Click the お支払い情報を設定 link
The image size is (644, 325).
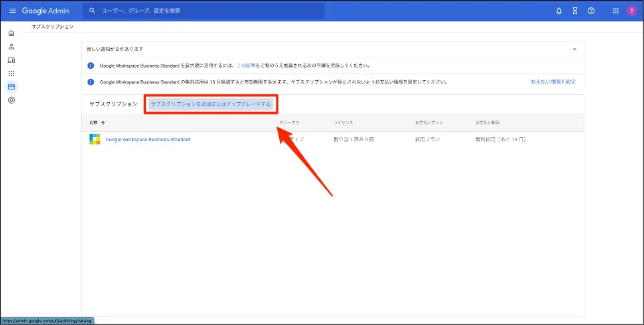coord(553,82)
